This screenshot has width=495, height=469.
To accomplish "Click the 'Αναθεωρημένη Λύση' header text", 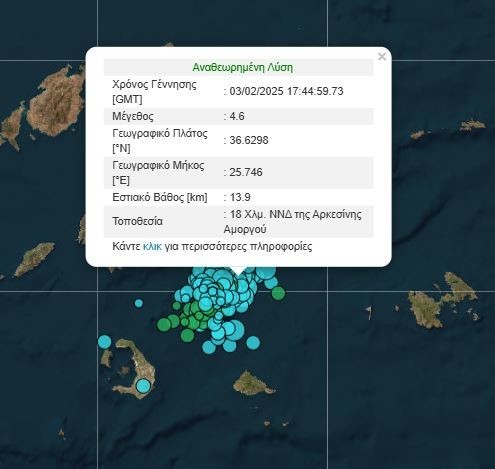I will click(x=242, y=67).
